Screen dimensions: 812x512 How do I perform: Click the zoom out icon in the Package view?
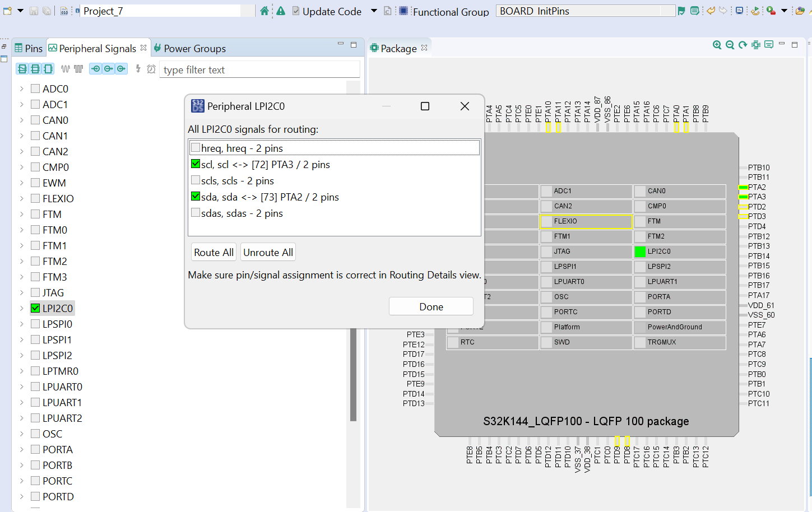coord(730,45)
